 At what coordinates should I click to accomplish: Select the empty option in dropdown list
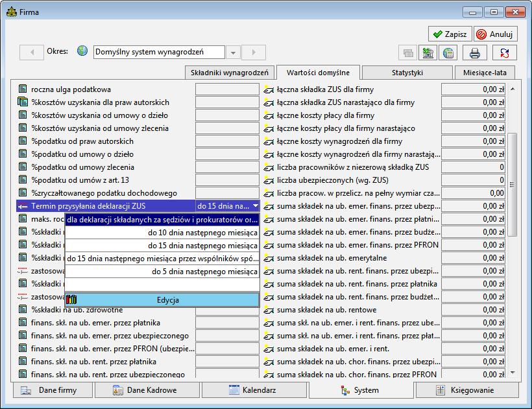[162, 285]
